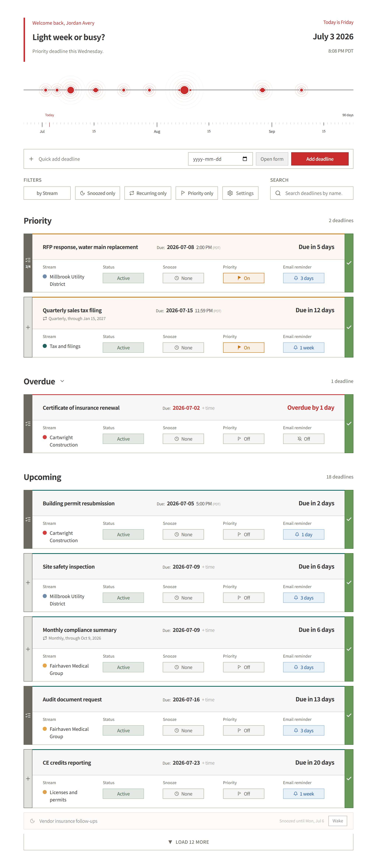The width and height of the screenshot is (377, 868).
Task: Add checklist to CE credits reporting
Action: pyautogui.click(x=28, y=779)
